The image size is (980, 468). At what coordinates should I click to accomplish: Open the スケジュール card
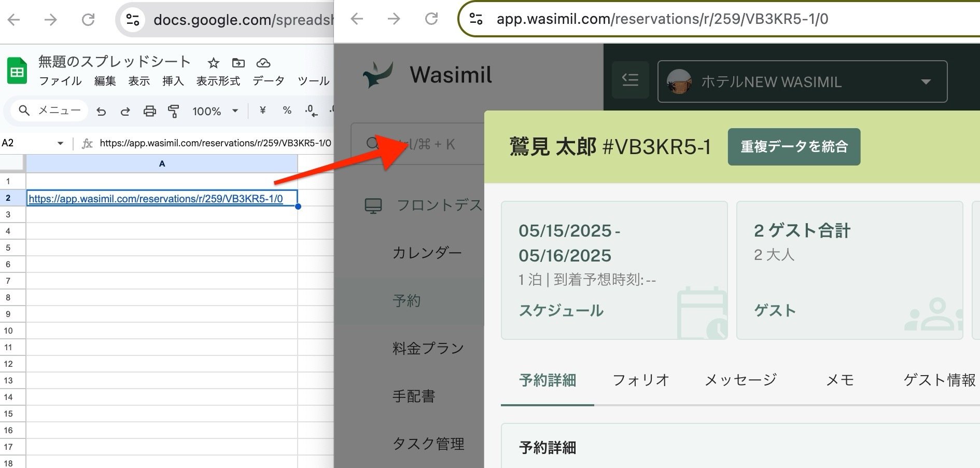(x=614, y=270)
